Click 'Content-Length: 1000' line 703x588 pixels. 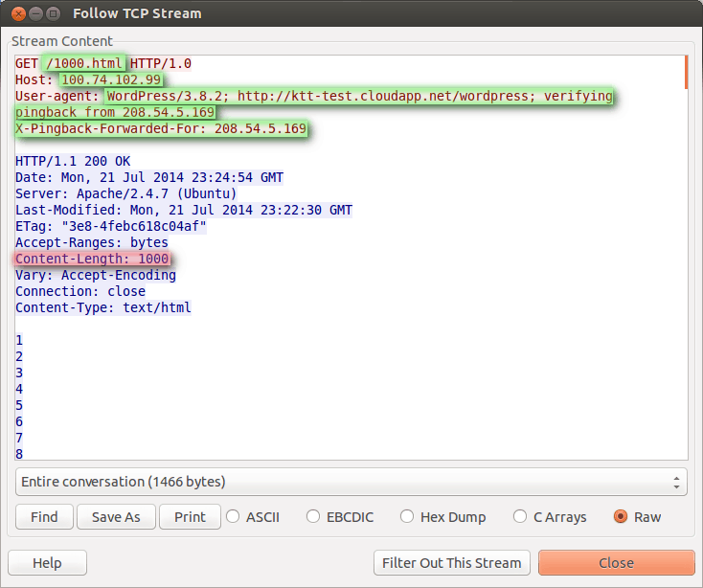tap(92, 259)
